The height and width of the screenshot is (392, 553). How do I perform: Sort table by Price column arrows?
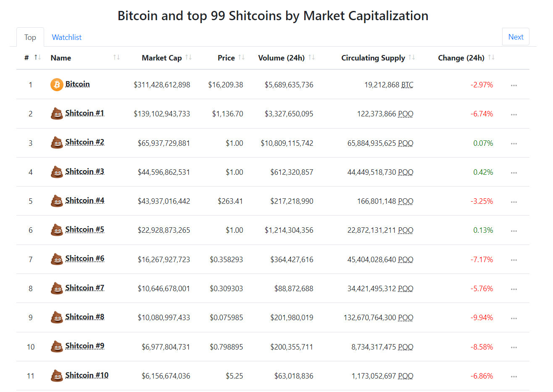point(242,58)
